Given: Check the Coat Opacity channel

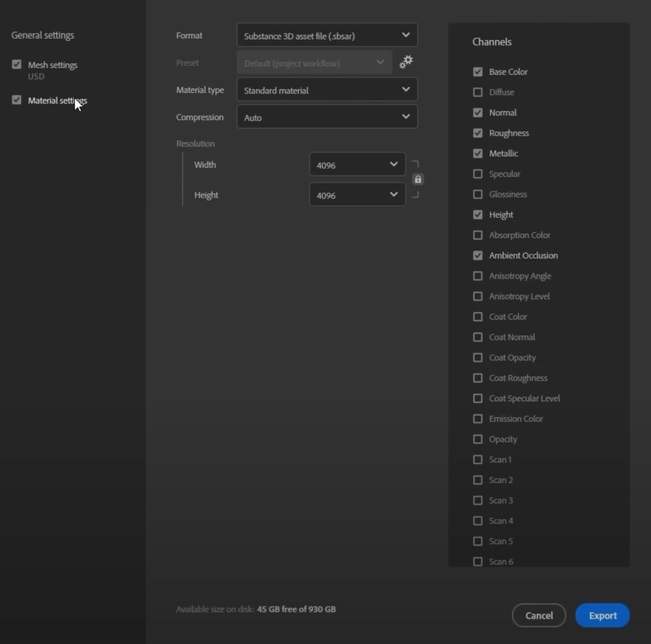Looking at the screenshot, I should [478, 358].
